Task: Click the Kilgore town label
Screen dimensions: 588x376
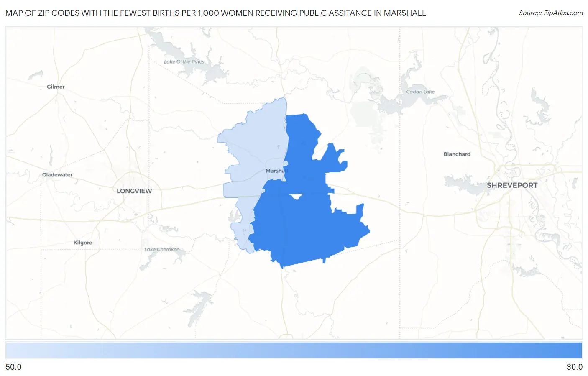Action: (83, 243)
